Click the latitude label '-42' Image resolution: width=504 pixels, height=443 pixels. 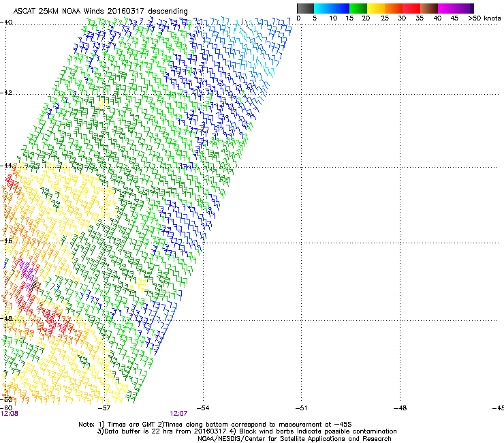point(6,92)
